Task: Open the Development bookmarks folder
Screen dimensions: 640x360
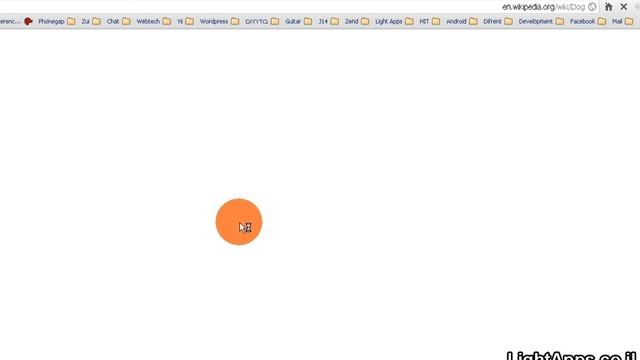Action: coord(541,21)
